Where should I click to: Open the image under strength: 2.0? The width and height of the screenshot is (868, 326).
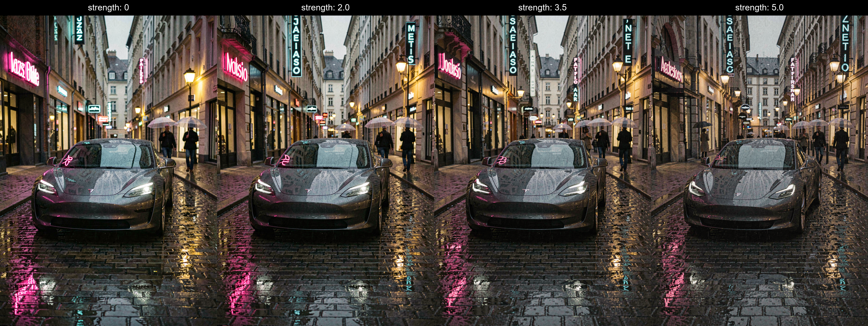tap(325, 171)
